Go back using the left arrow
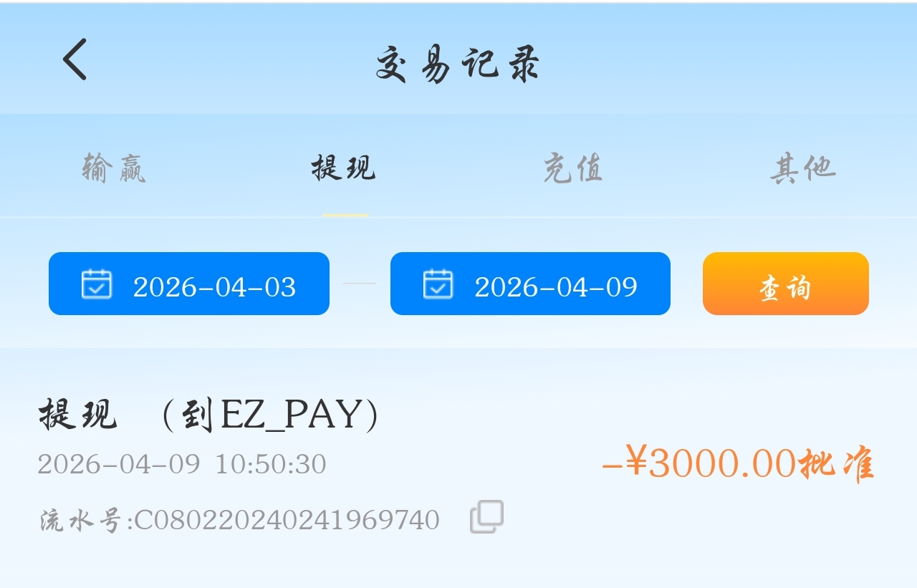 coord(75,59)
